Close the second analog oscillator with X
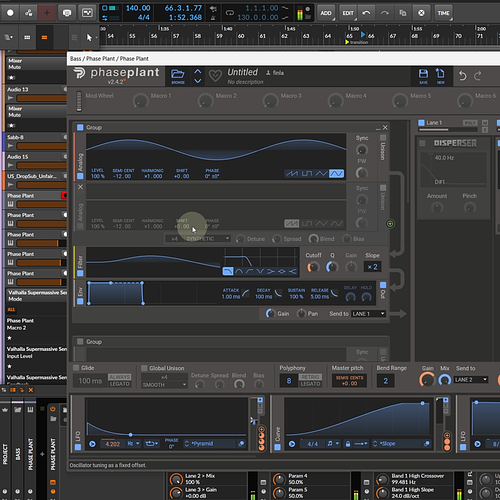Image resolution: width=500 pixels, height=500 pixels. point(80,187)
